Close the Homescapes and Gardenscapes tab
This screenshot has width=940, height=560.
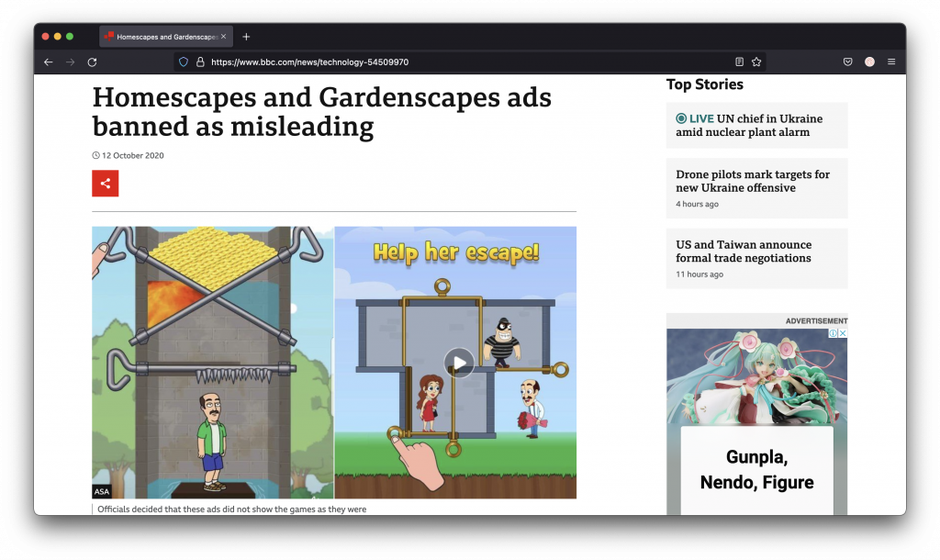coord(223,37)
